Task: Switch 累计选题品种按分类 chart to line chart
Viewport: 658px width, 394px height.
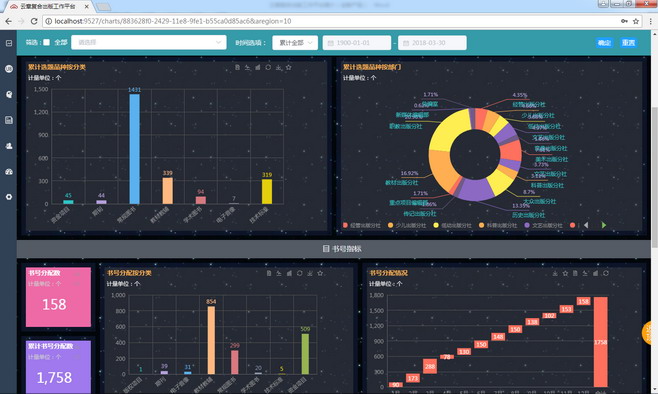Action: coord(248,67)
